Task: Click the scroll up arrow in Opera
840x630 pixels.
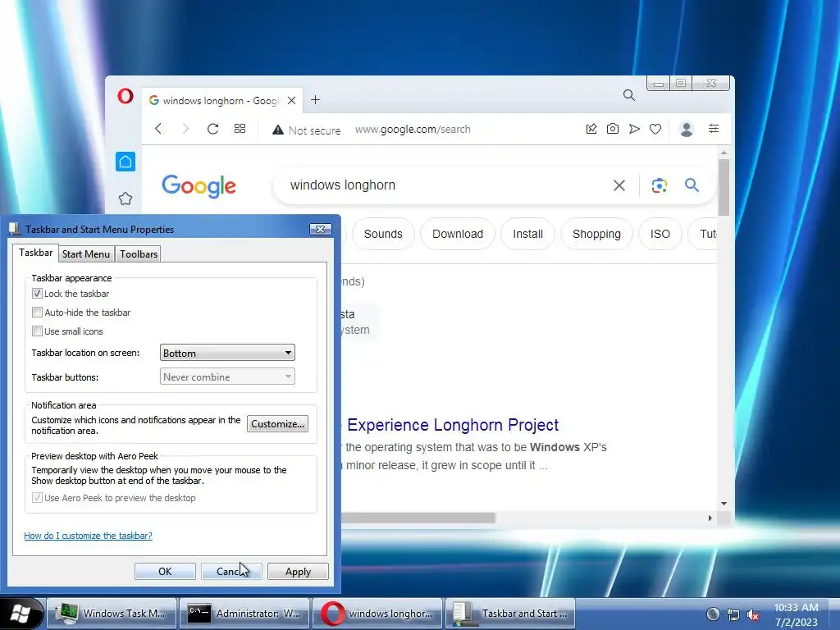Action: 724,153
